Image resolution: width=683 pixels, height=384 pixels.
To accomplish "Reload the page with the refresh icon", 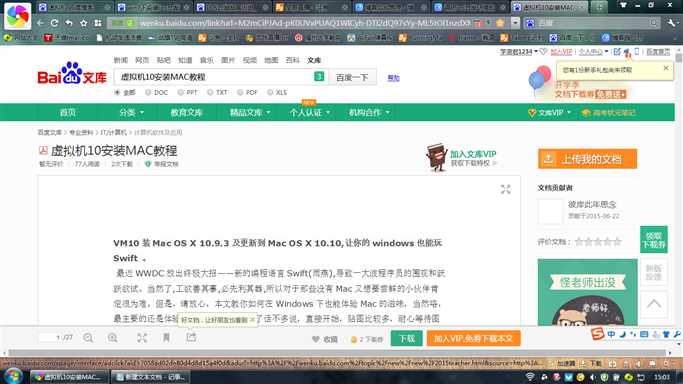I will [x=54, y=23].
